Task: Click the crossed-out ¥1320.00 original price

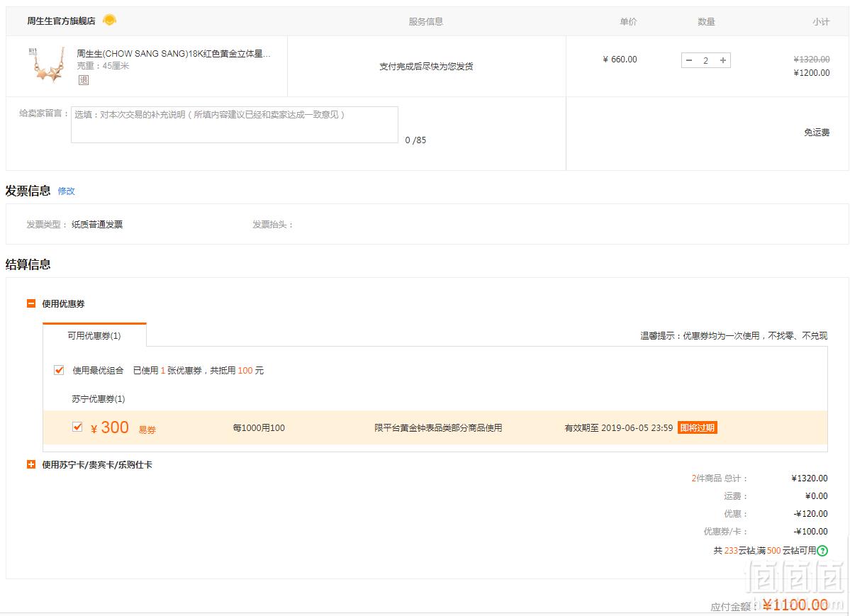Action: tap(812, 59)
